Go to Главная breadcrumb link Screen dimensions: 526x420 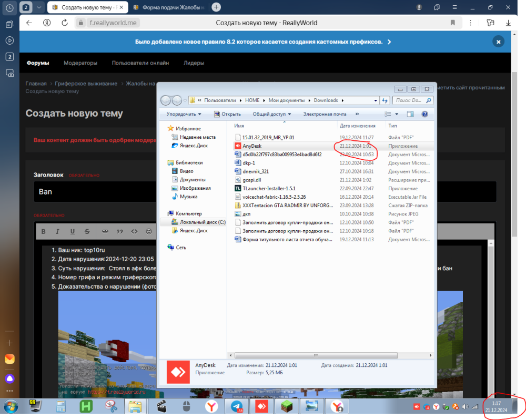(x=36, y=84)
